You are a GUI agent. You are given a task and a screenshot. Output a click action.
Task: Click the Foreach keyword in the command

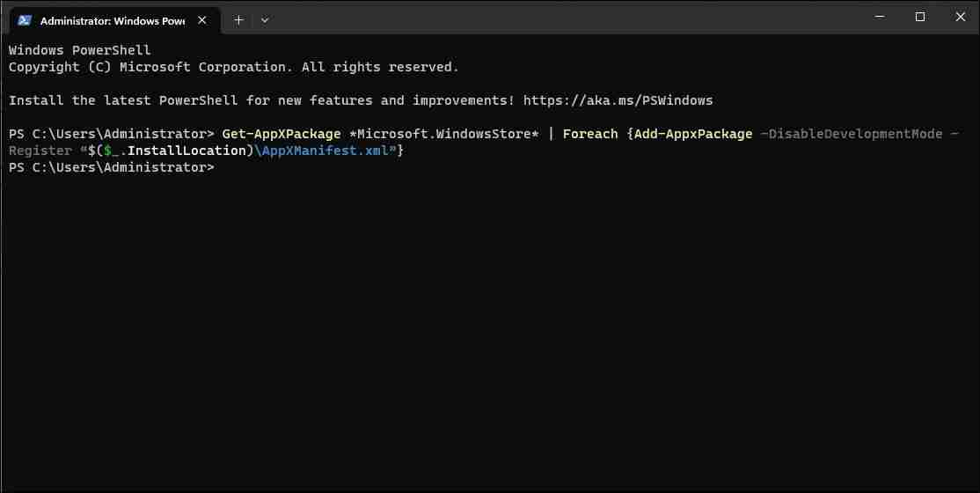click(590, 134)
